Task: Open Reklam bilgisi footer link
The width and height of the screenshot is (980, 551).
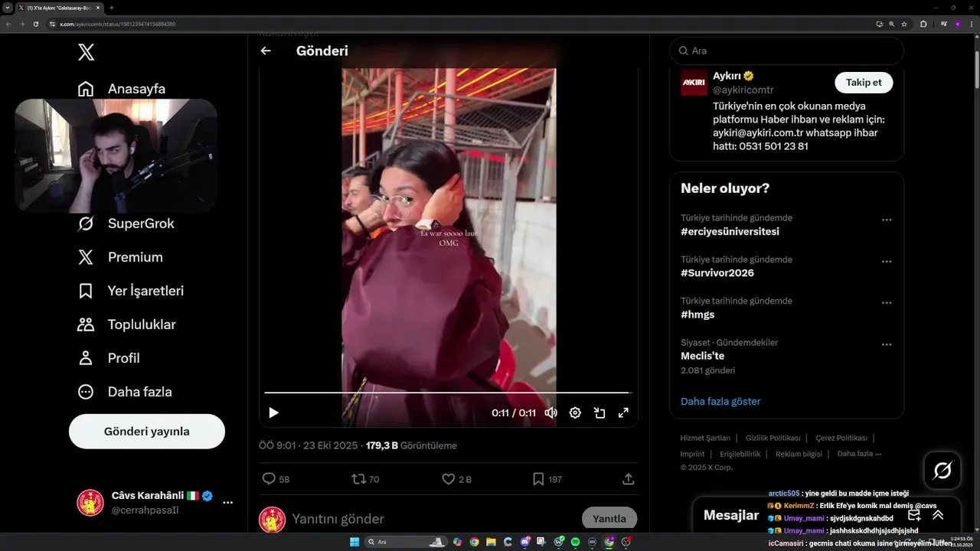Action: pyautogui.click(x=799, y=454)
